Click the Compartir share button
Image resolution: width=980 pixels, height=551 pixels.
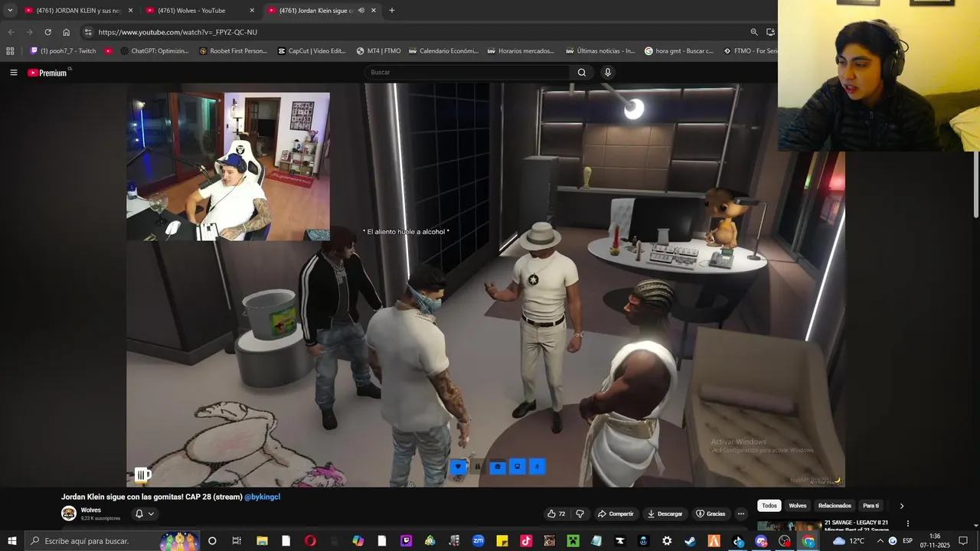coord(616,514)
